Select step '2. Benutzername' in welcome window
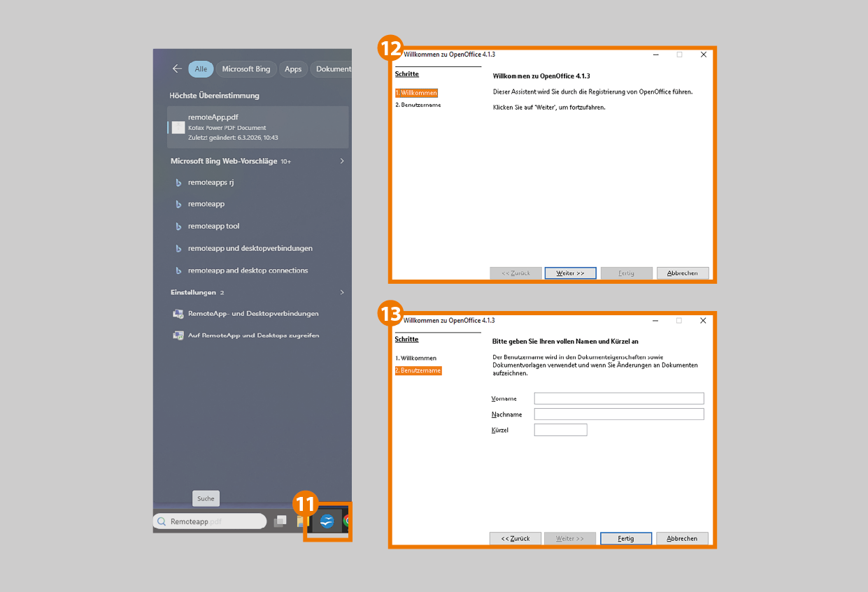Image resolution: width=868 pixels, height=592 pixels. [418, 105]
